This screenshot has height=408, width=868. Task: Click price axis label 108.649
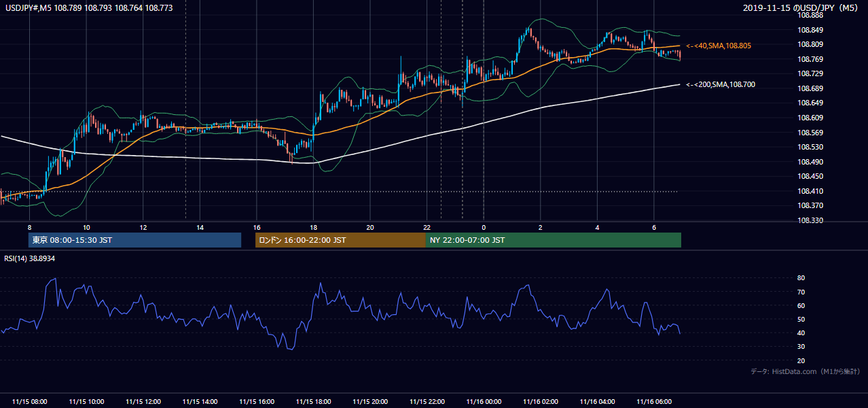(x=810, y=103)
